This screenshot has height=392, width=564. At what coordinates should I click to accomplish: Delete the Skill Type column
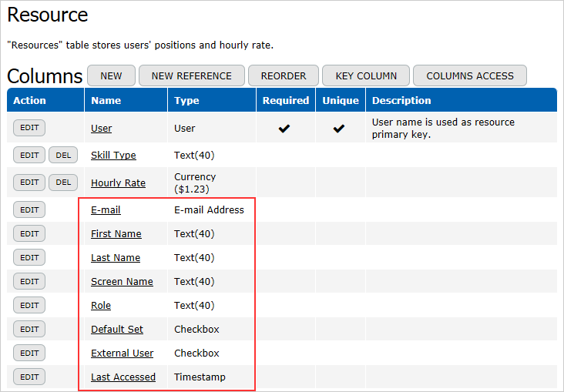[63, 155]
